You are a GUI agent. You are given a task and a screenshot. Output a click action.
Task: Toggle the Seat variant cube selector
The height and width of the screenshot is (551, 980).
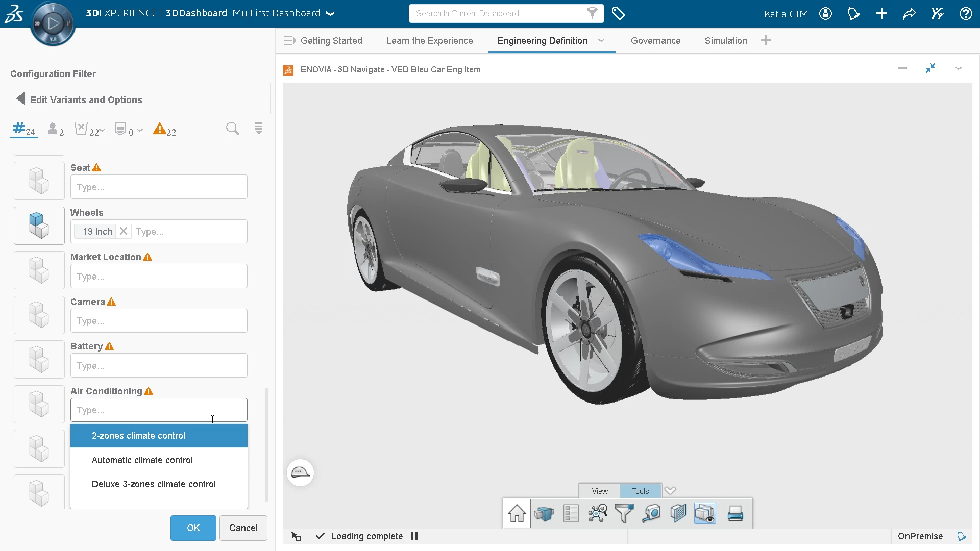click(39, 181)
